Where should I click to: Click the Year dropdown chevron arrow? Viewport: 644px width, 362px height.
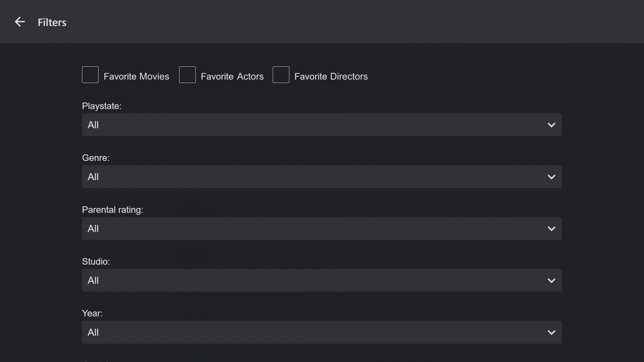(551, 333)
